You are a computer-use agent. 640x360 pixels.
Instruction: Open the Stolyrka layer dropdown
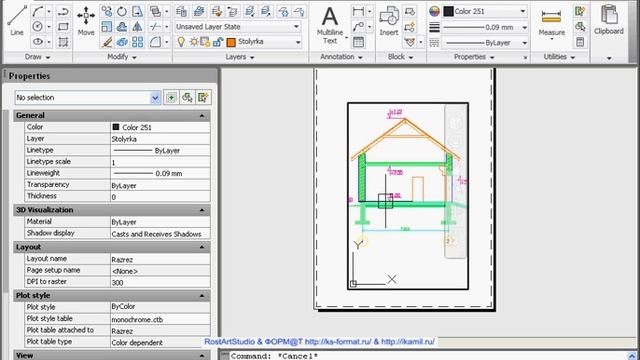[298, 42]
